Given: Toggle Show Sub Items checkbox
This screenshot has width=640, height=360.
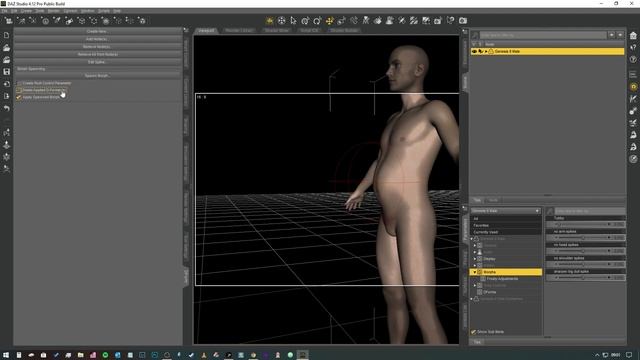Looking at the screenshot, I should tap(474, 332).
